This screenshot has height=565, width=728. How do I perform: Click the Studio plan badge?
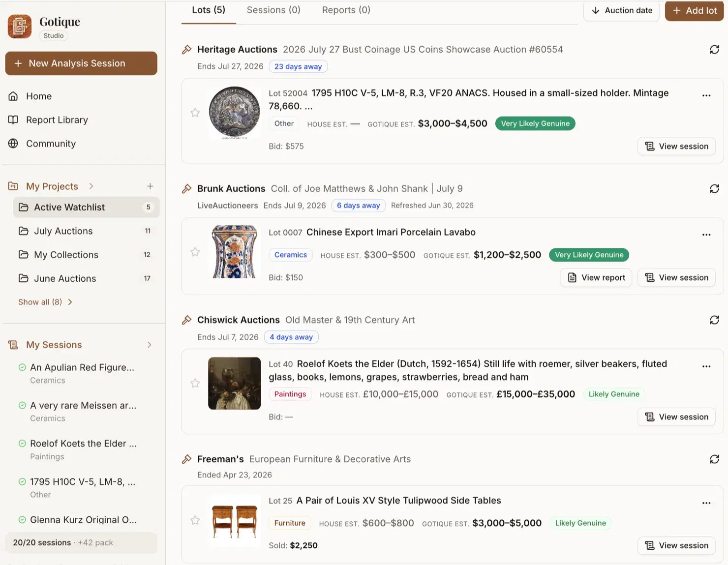54,36
